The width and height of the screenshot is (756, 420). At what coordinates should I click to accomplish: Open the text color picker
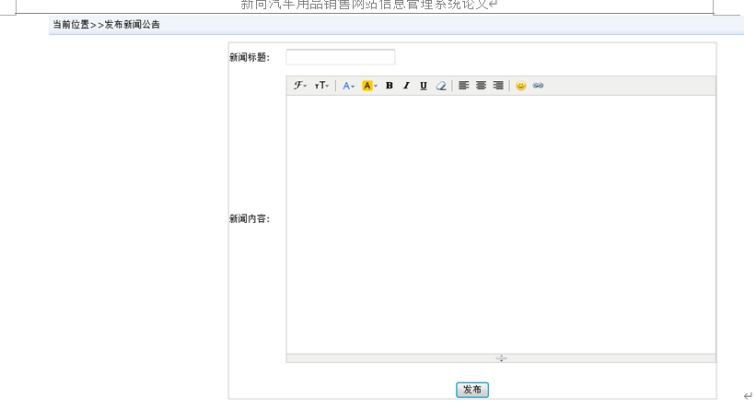348,86
